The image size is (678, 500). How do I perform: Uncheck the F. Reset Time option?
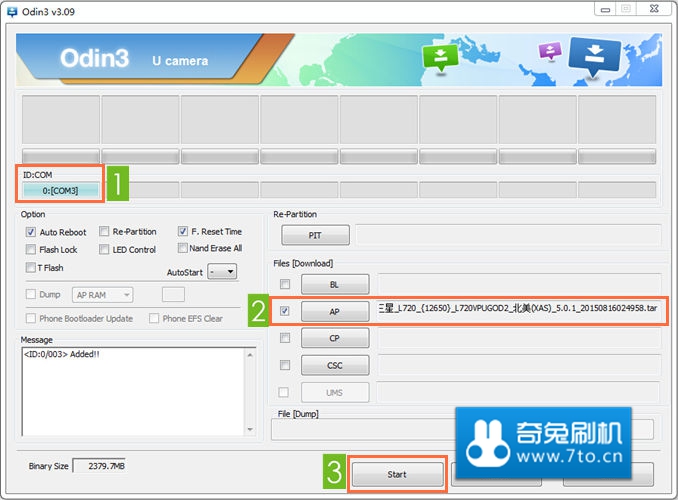[x=183, y=231]
